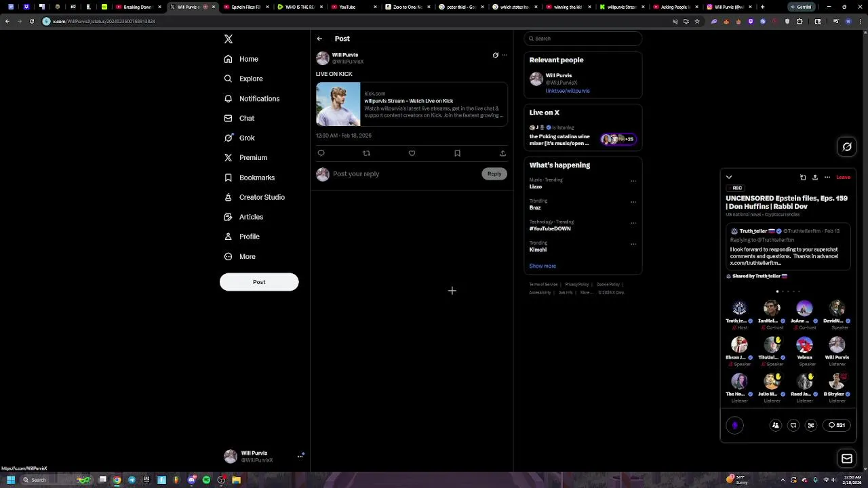The image size is (868, 488).
Task: Switch to the WHO IS THE RE browser tab
Action: 299,7
